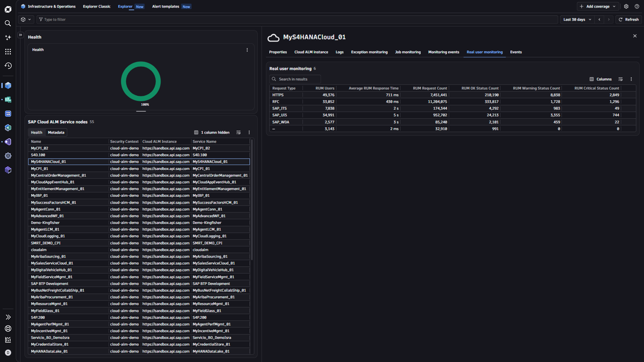Sort by the RUM Users column header
Screen dimensions: 644x362
click(325, 88)
